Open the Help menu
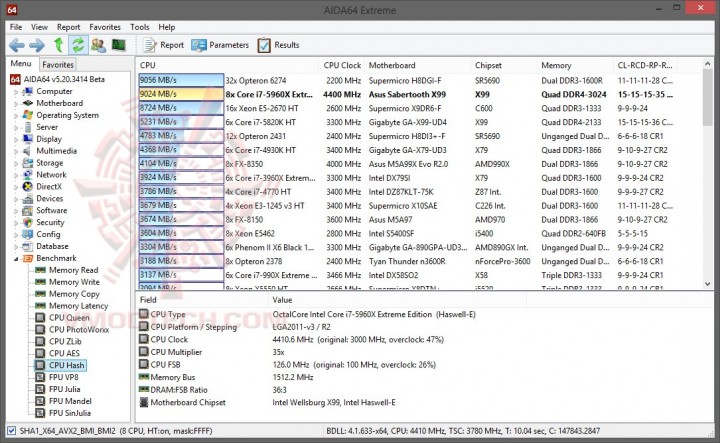 click(167, 27)
